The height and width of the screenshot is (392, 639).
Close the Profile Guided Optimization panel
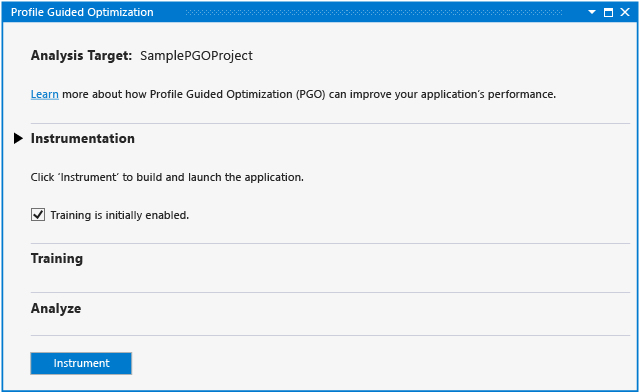pos(625,12)
